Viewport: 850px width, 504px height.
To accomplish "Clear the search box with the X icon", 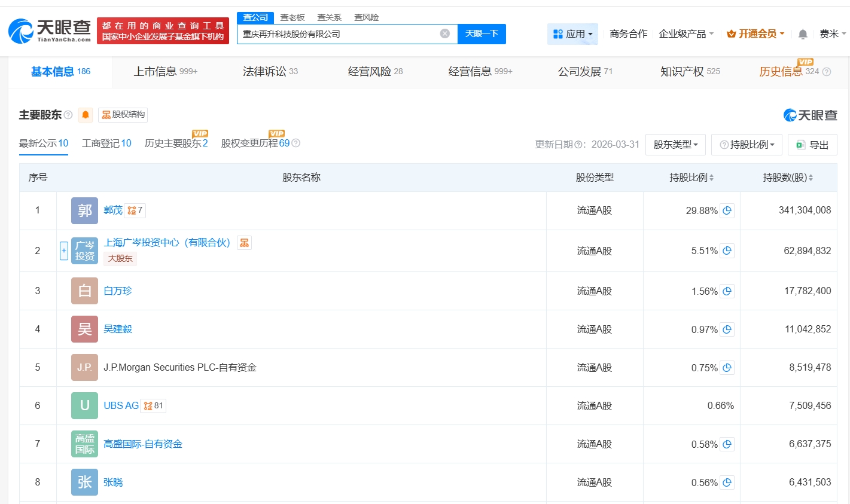I will [x=445, y=33].
